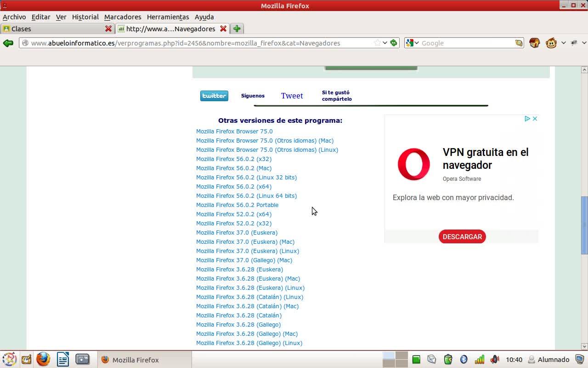This screenshot has height=368, width=588.
Task: Switch to the first workspace in the pager
Action: click(389, 356)
